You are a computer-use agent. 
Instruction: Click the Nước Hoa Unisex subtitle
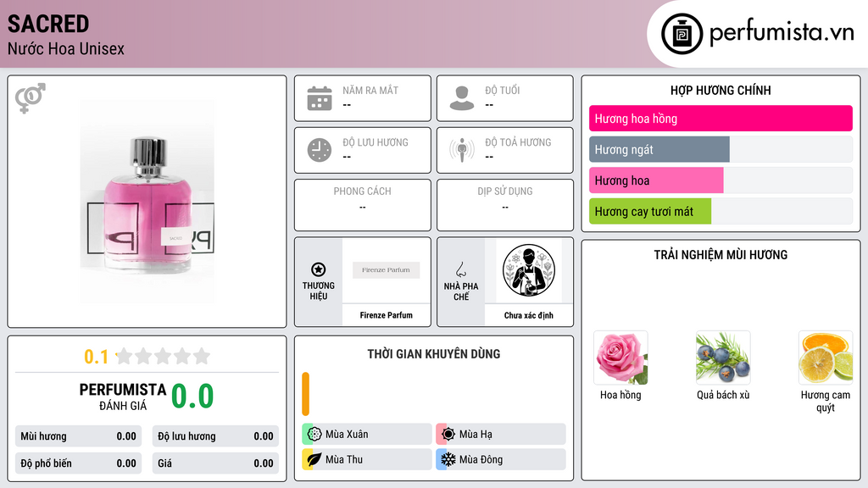click(x=66, y=48)
